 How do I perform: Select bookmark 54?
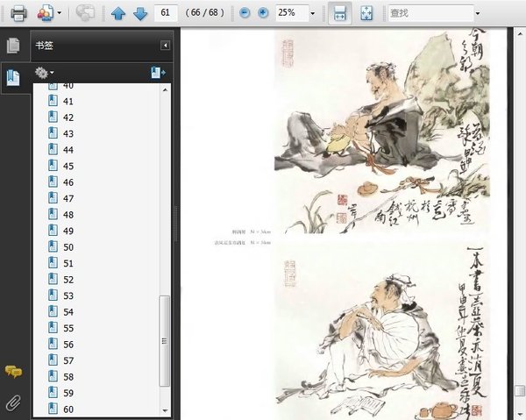[x=68, y=312]
